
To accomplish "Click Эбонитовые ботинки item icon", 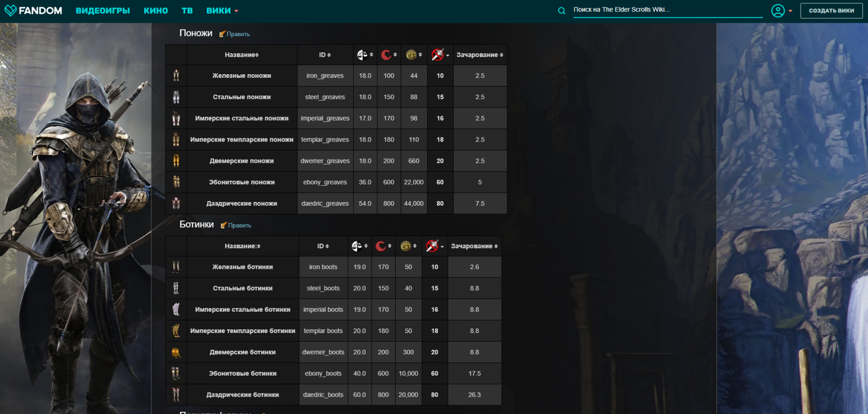I will pyautogui.click(x=176, y=374).
